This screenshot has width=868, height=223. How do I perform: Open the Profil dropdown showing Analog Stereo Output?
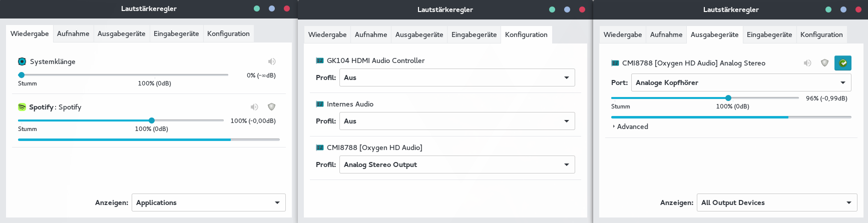coord(457,164)
